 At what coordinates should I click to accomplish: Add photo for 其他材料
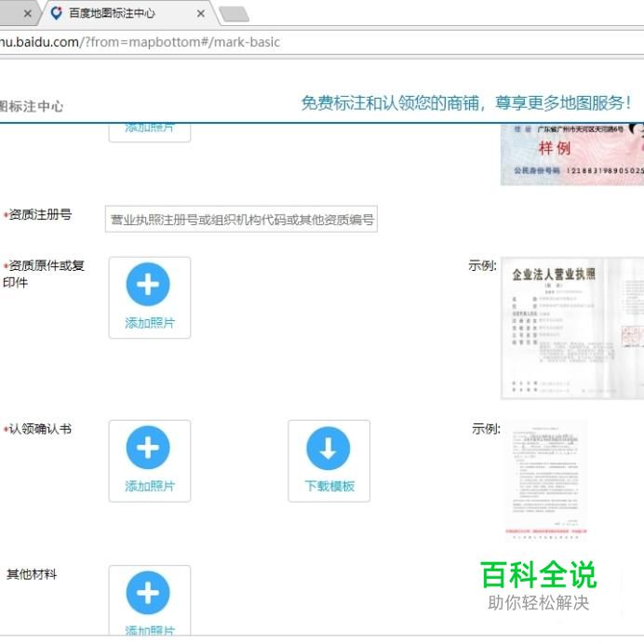(150, 599)
